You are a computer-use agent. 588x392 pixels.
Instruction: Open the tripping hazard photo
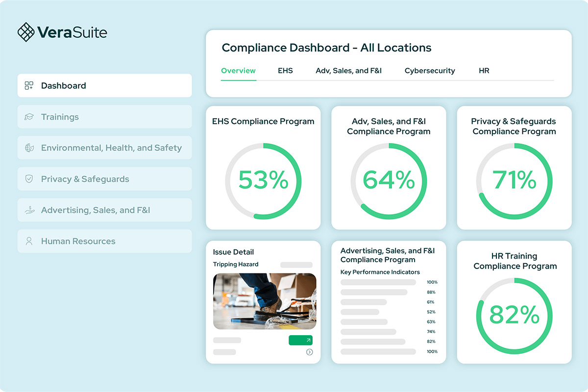[x=265, y=301]
